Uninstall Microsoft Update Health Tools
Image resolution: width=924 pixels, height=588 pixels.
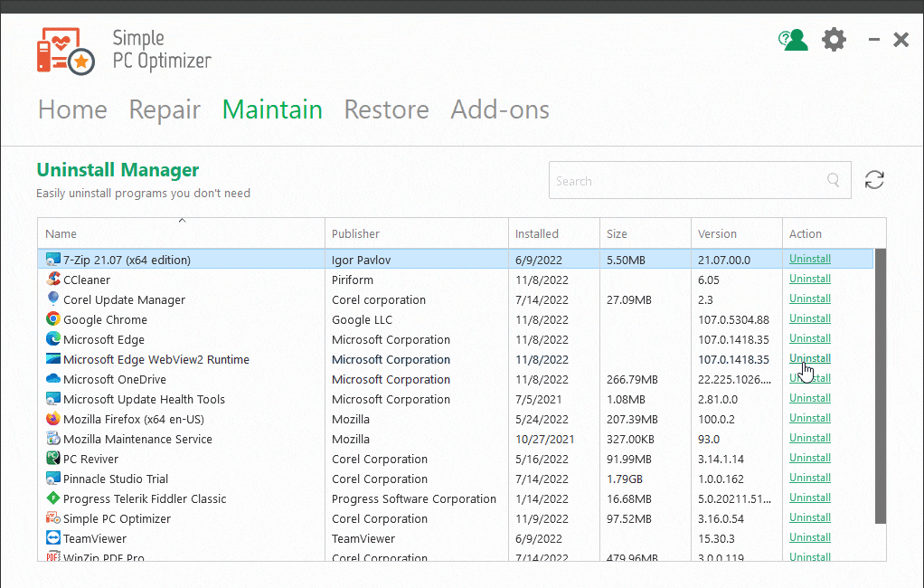810,398
